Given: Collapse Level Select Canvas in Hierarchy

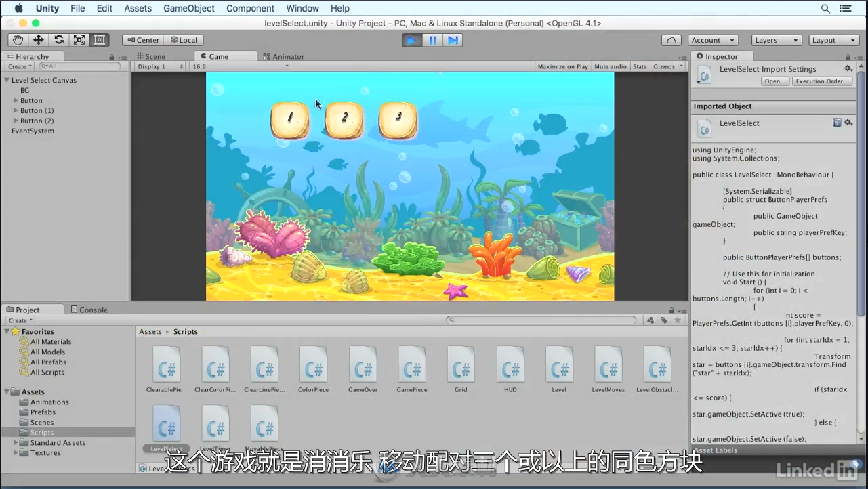Looking at the screenshot, I should click(x=7, y=80).
